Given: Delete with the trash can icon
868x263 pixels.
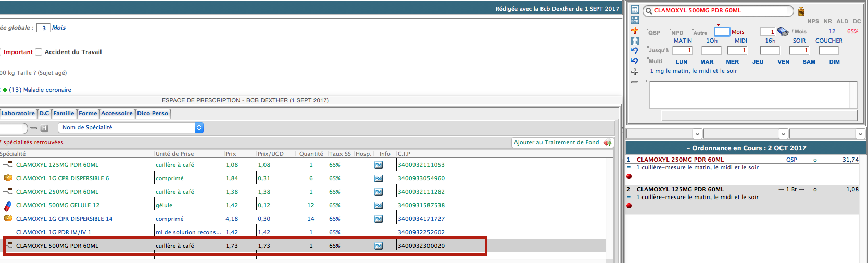Looking at the screenshot, I should pyautogui.click(x=635, y=41).
